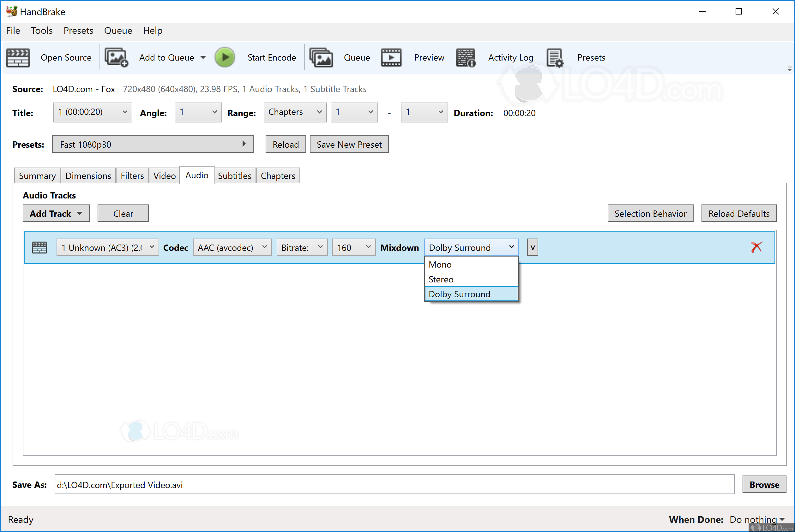Screen dimensions: 795x532
Task: Switch to the Subtitles tab
Action: 235,175
